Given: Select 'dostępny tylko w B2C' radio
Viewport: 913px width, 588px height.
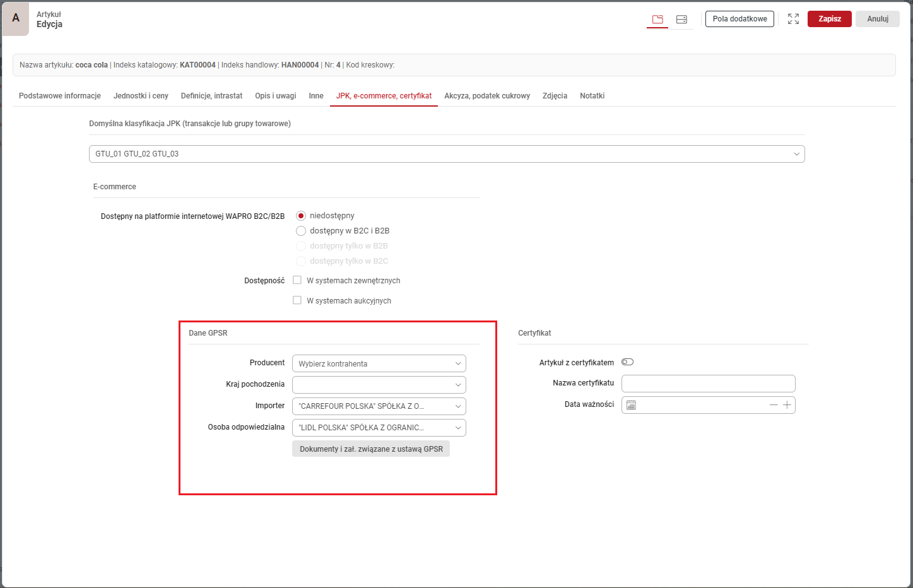Looking at the screenshot, I should tap(301, 261).
